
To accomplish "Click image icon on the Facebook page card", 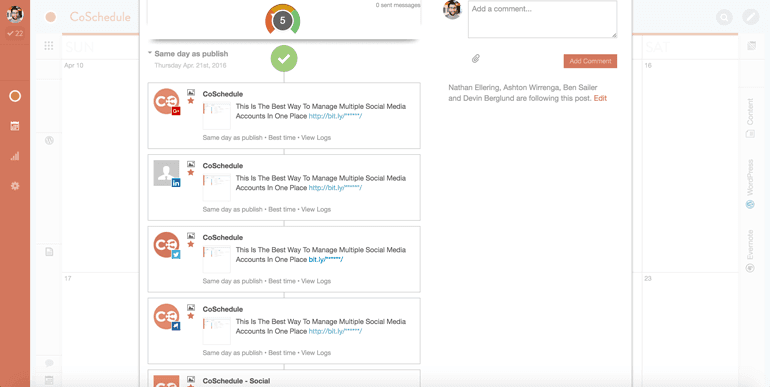I will point(191,307).
